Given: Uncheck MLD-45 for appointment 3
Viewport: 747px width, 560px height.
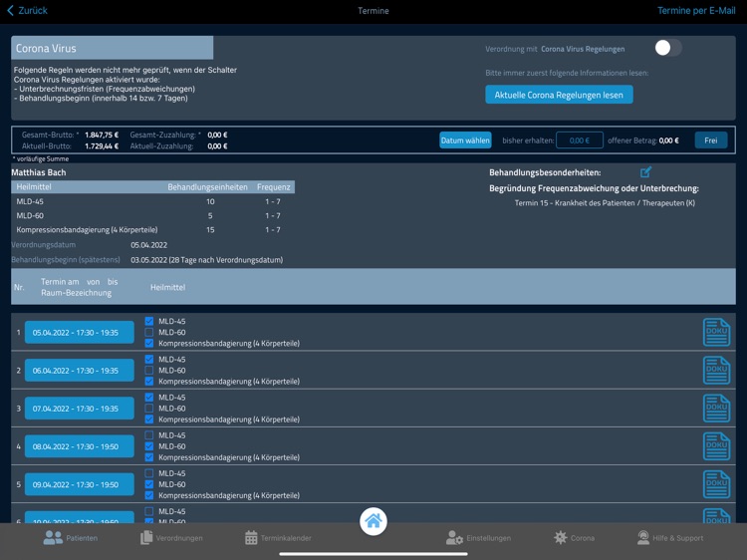Looking at the screenshot, I should coord(149,398).
